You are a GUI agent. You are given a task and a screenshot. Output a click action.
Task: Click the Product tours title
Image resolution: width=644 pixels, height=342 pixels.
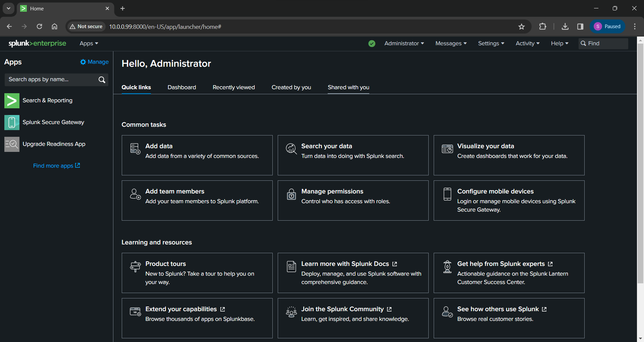165,264
